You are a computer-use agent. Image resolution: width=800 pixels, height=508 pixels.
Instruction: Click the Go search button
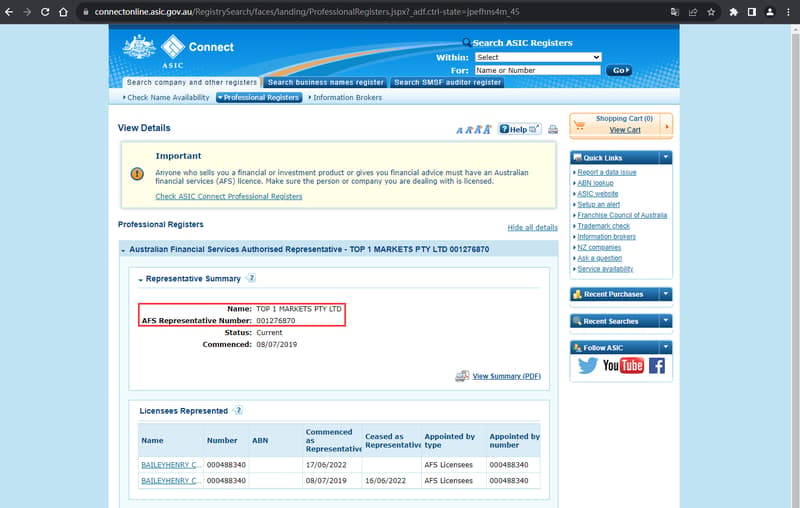tap(619, 70)
